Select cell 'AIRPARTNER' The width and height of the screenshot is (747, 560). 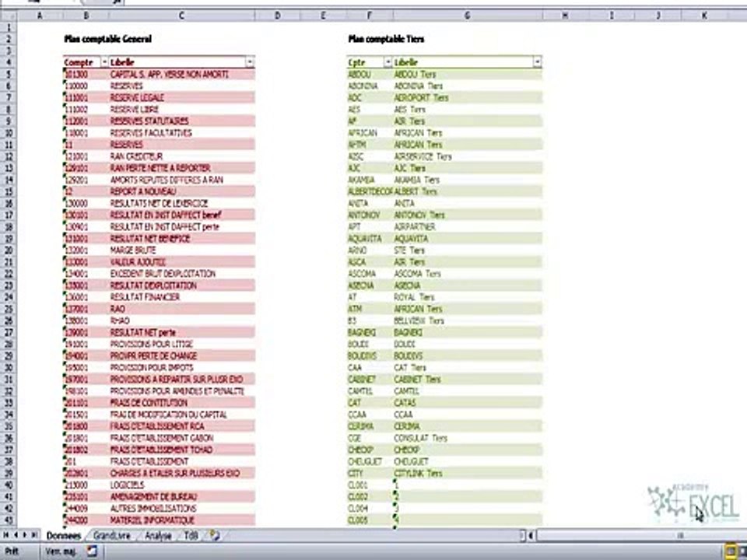[468, 226]
